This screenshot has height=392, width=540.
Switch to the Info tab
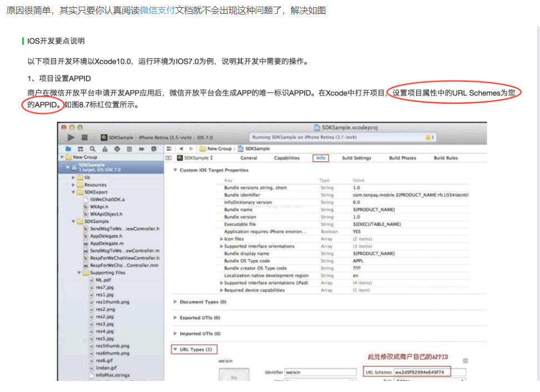point(321,158)
